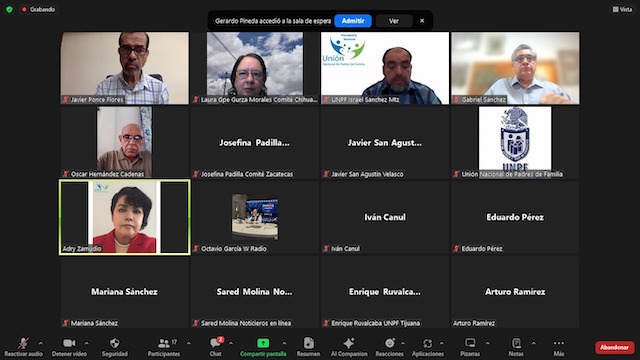
Task: Click Javier San Agustín Velasco tile
Action: (385, 142)
